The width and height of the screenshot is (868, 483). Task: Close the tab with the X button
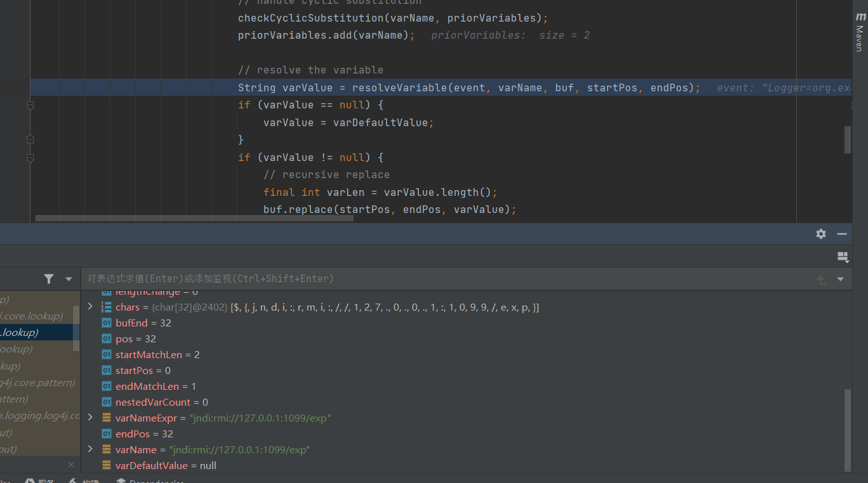[x=70, y=465]
